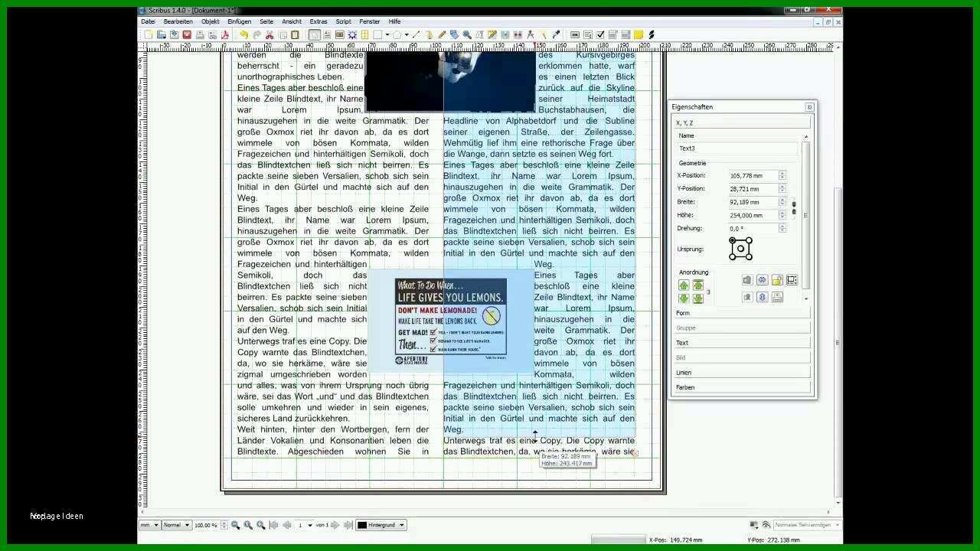
Task: Open the Normal image quality dropdown
Action: 176,525
